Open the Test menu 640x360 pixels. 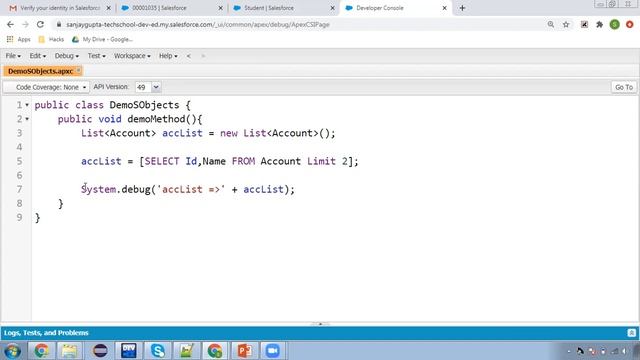coord(96,56)
